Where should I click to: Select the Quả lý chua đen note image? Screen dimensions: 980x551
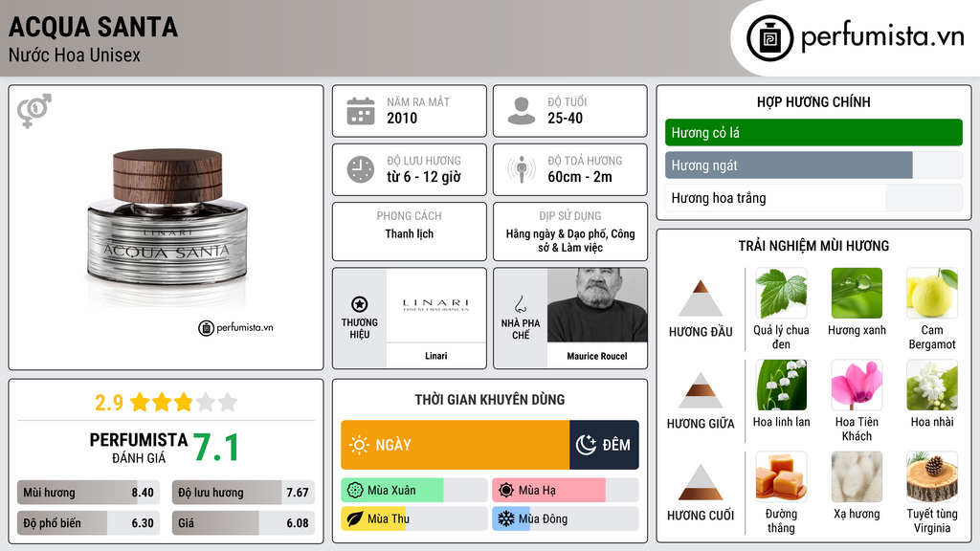point(781,294)
